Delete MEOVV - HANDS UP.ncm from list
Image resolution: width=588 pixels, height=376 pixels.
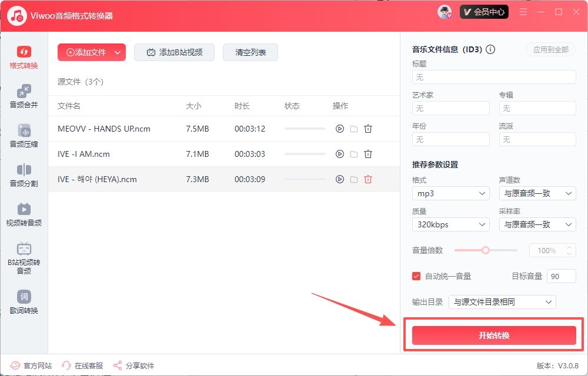click(368, 129)
